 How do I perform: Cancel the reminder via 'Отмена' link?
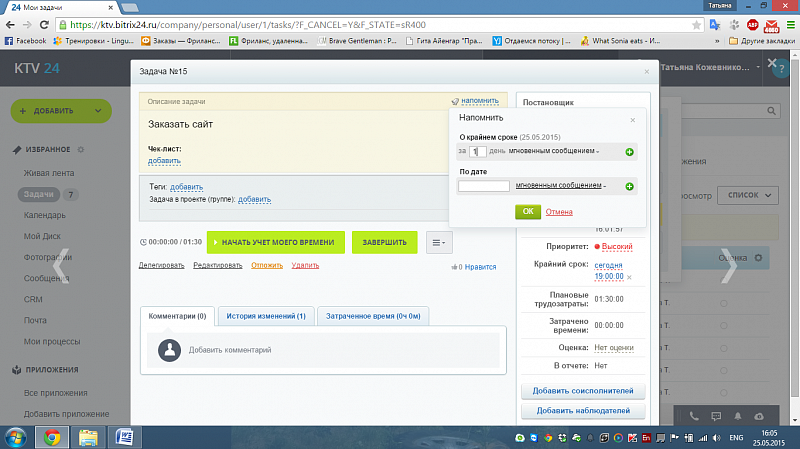[x=559, y=212]
